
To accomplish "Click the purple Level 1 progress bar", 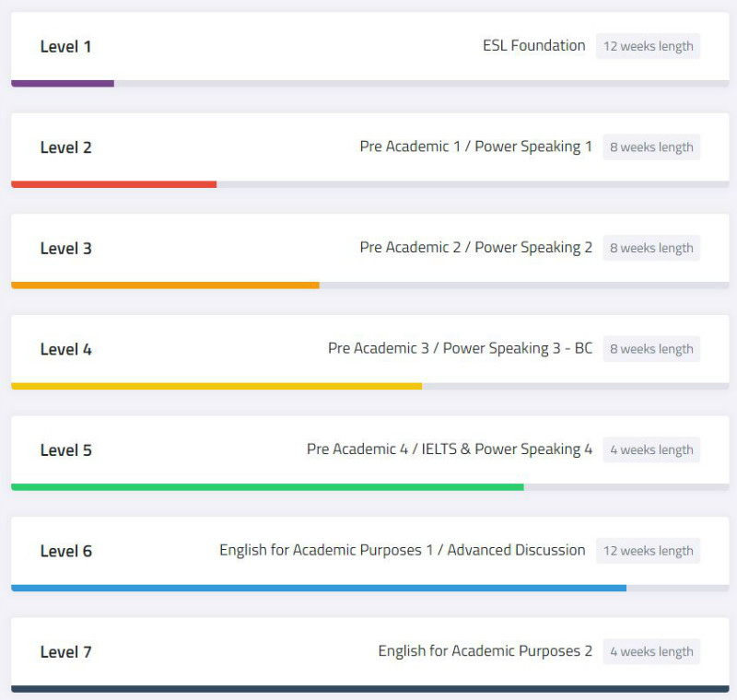I will click(x=63, y=84).
